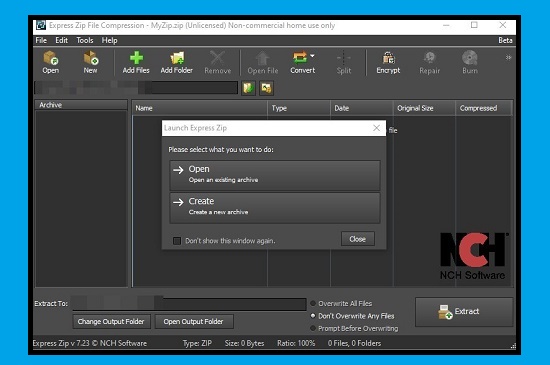Expand the Convert dropdown arrow
The height and width of the screenshot is (365, 550).
click(312, 56)
